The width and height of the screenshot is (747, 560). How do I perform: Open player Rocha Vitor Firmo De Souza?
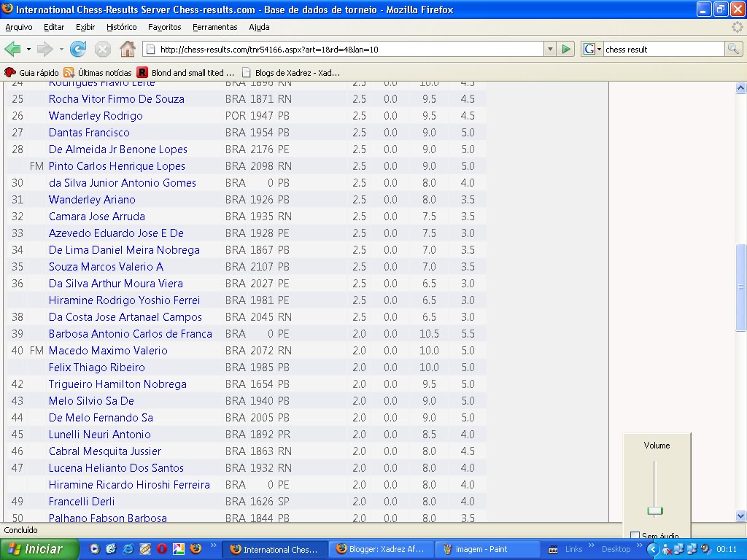[x=116, y=99]
